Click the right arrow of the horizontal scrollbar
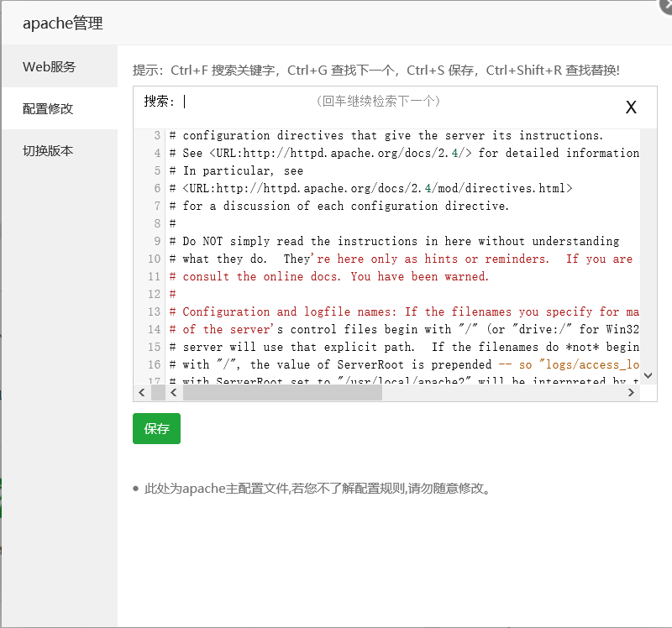Screen dimensions: 672x628 click(632, 392)
